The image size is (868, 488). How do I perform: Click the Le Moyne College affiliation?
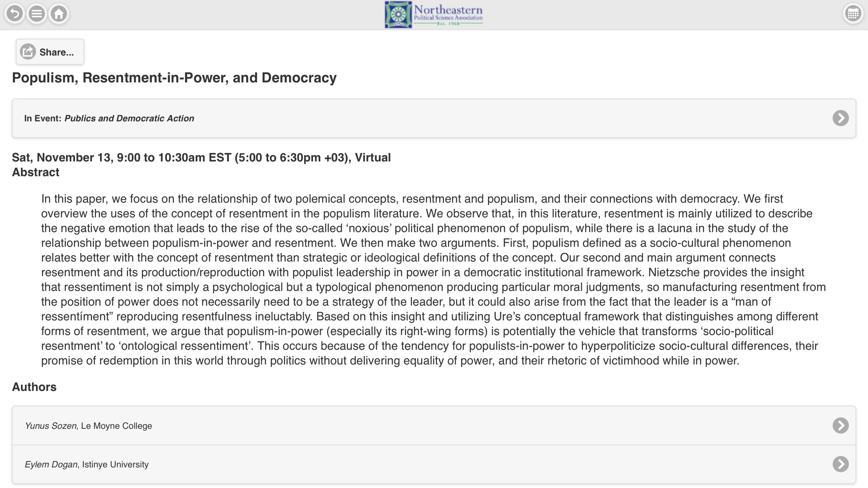pos(117,426)
